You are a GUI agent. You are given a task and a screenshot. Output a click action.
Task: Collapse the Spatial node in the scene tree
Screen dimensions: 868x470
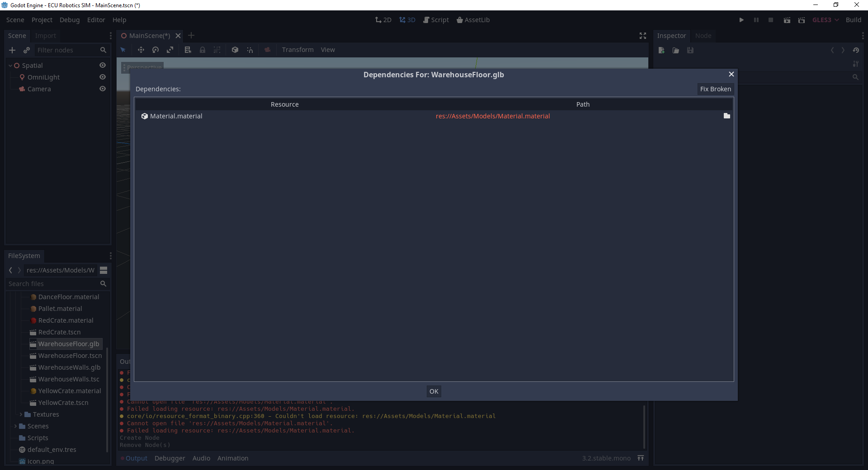[10, 65]
